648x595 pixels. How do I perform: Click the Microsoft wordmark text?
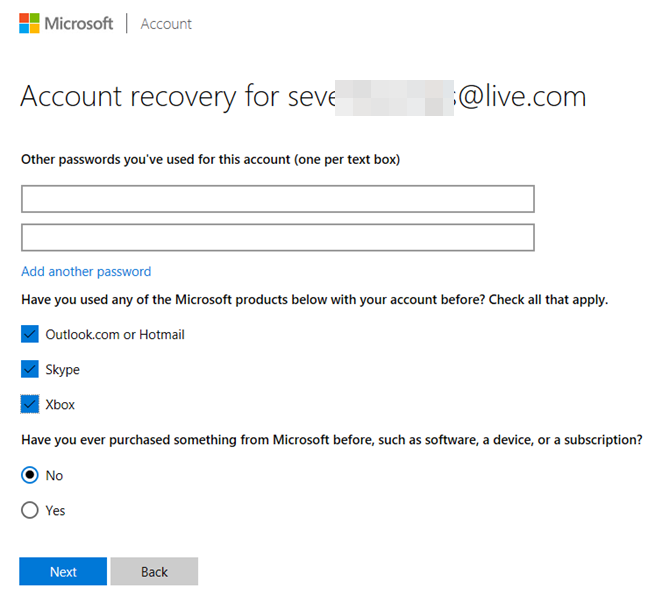pyautogui.click(x=79, y=24)
